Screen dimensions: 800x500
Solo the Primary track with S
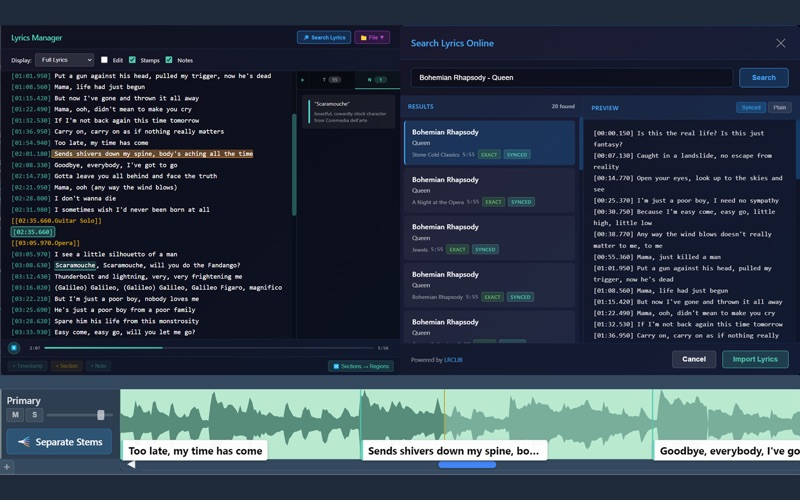pyautogui.click(x=35, y=415)
